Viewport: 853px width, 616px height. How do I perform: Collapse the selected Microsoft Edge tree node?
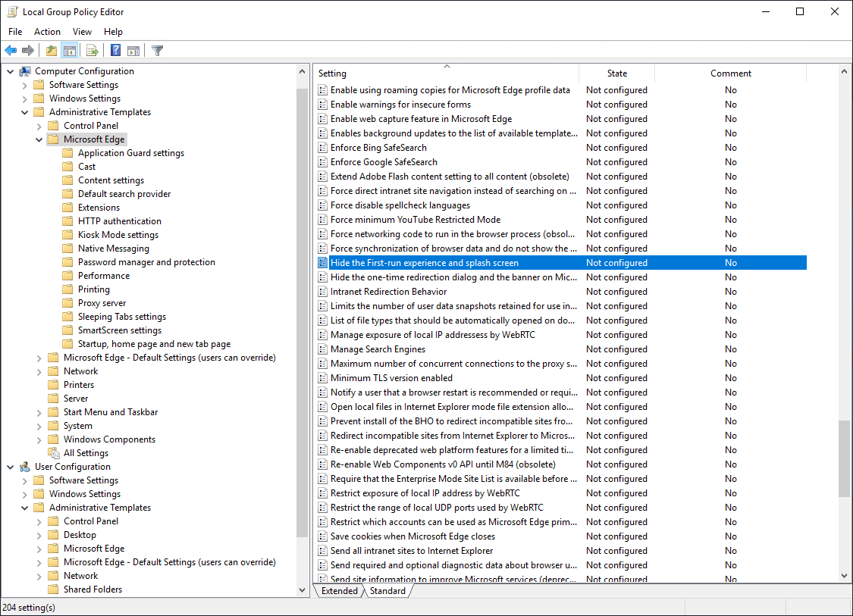click(39, 139)
